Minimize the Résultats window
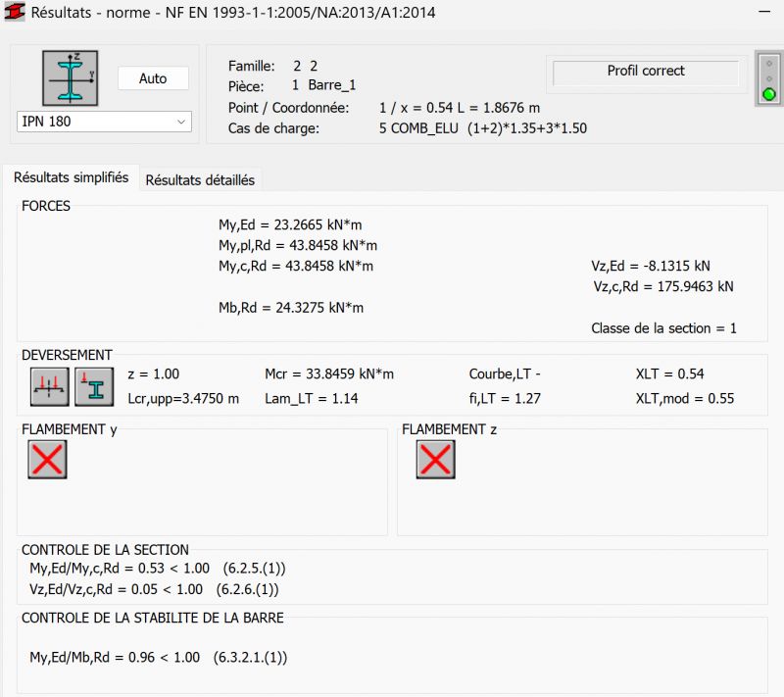Viewport: 784px width, 697px height. pyautogui.click(x=764, y=12)
